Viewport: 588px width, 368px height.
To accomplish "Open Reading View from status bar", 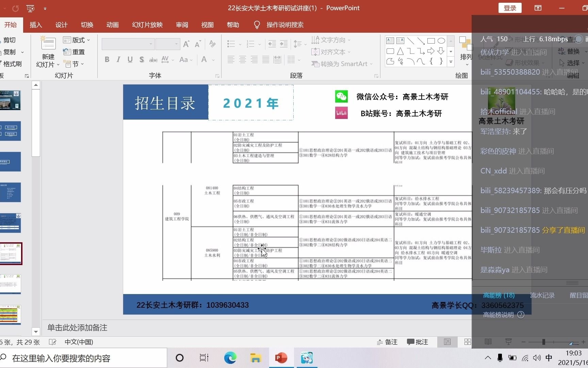I will pyautogui.click(x=488, y=342).
